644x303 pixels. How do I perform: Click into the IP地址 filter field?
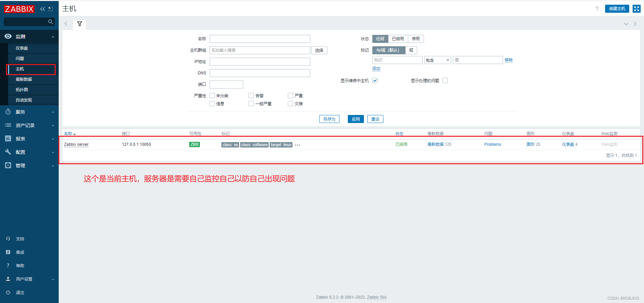pos(260,62)
